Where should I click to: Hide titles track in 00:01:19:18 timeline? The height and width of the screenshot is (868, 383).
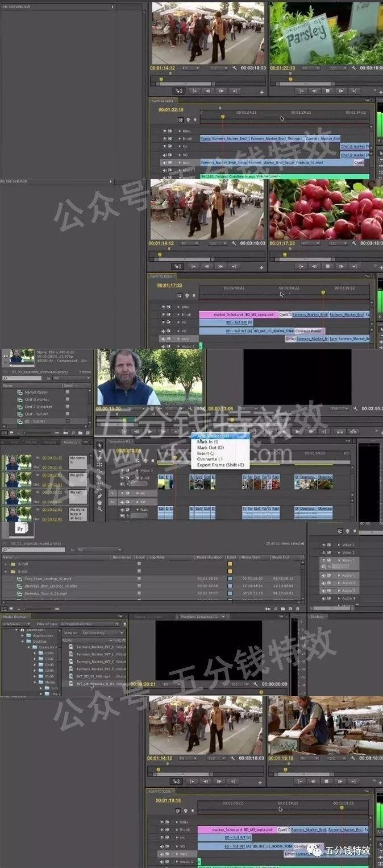point(163,822)
